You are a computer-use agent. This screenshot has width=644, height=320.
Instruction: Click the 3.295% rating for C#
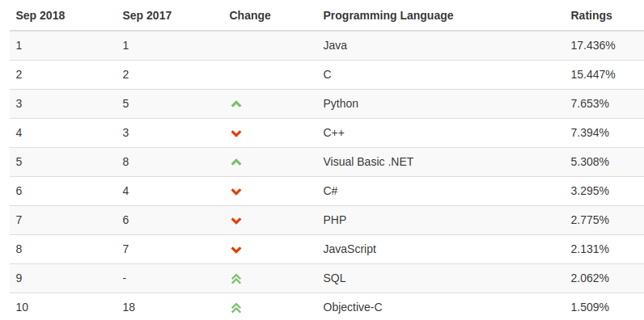(x=590, y=192)
